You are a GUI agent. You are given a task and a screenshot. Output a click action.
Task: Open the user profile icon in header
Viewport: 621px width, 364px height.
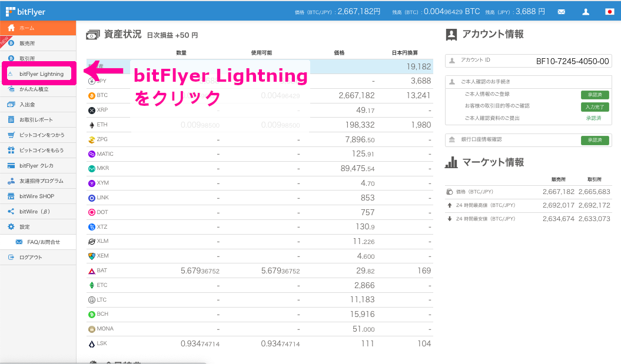(586, 12)
